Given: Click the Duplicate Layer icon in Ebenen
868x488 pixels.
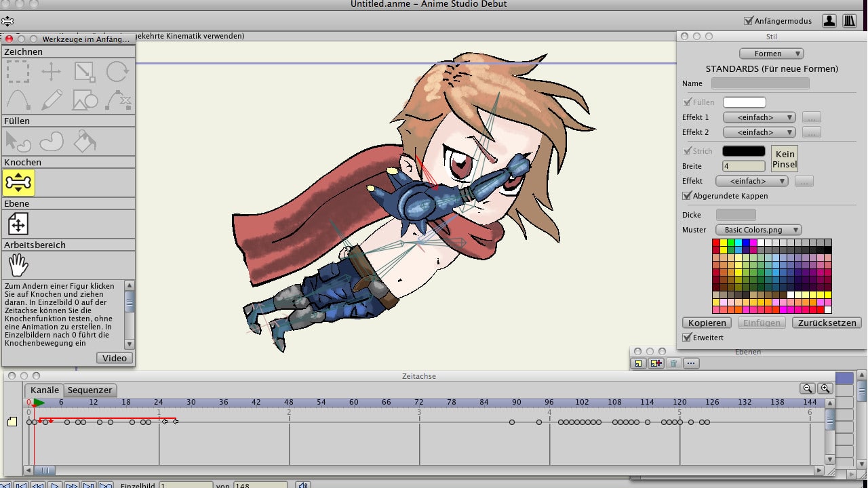Looking at the screenshot, I should pyautogui.click(x=656, y=363).
